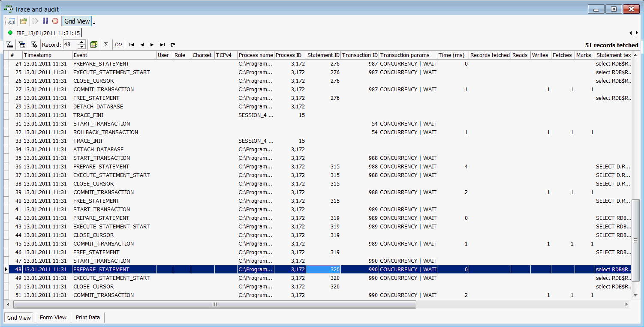The width and height of the screenshot is (644, 327).
Task: Add a filter condition with the funnel-plus icon
Action: click(x=34, y=45)
